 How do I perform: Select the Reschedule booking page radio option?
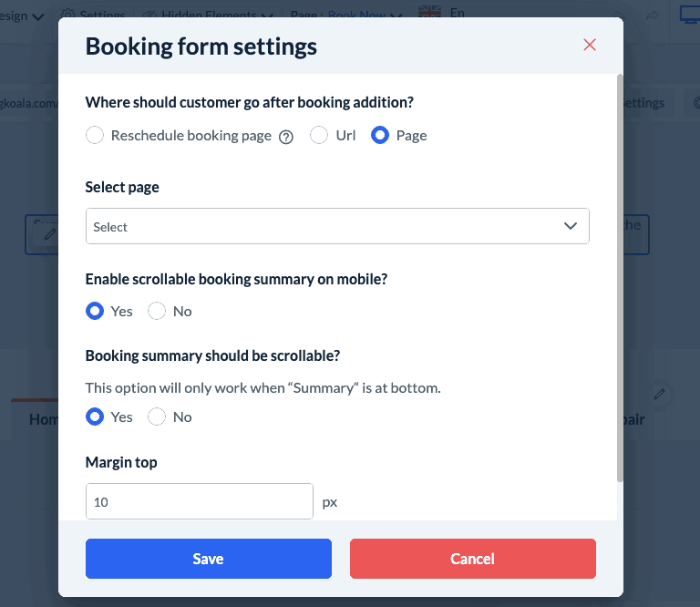[x=95, y=136]
